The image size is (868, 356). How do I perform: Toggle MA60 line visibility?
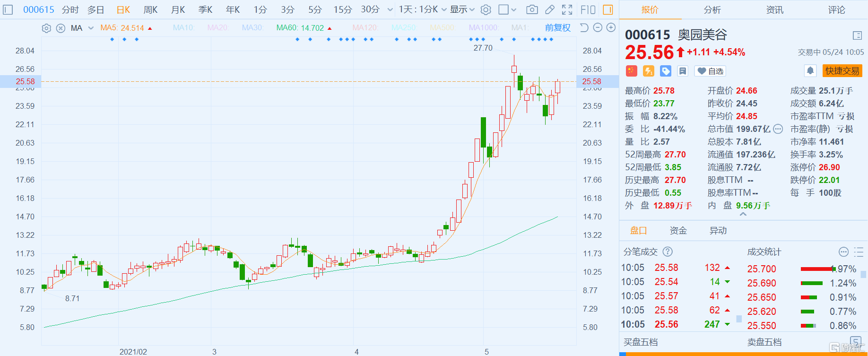(x=304, y=28)
